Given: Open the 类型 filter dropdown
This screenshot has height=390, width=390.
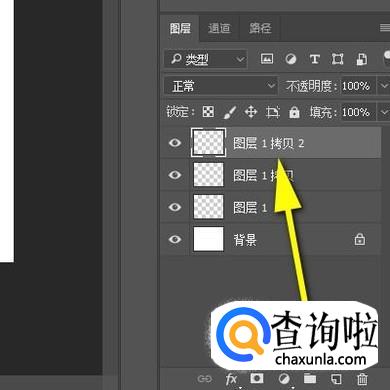Looking at the screenshot, I should click(x=205, y=59).
